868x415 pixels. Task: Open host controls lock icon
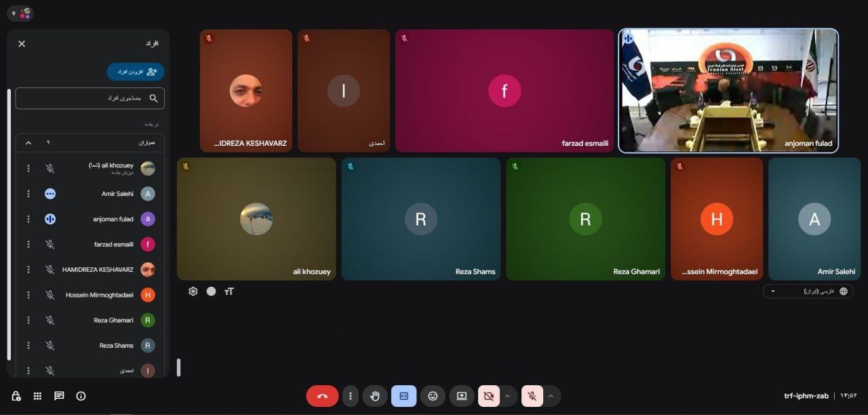click(x=16, y=396)
